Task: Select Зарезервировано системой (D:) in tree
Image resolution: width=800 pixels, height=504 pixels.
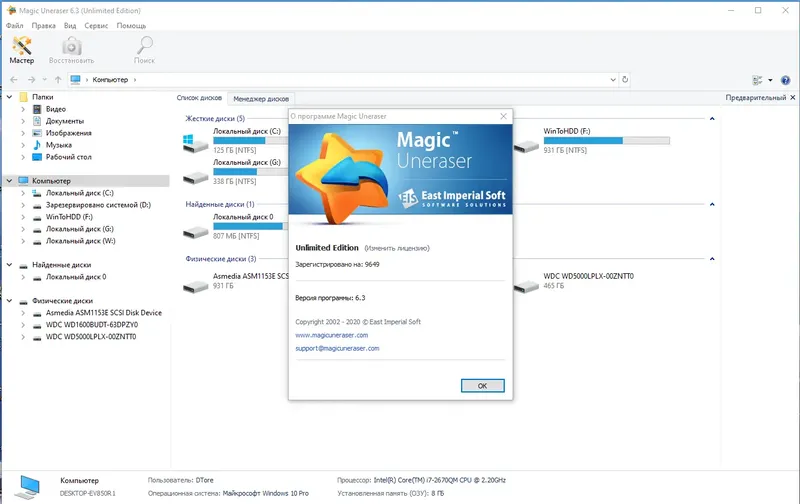Action: tap(98, 205)
